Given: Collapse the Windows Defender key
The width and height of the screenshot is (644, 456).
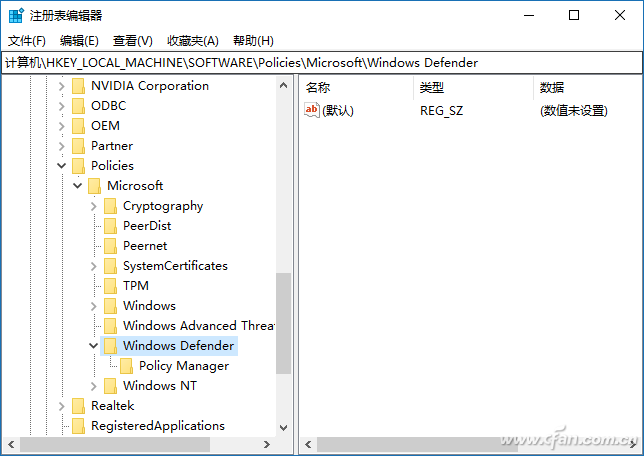Looking at the screenshot, I should tap(94, 346).
